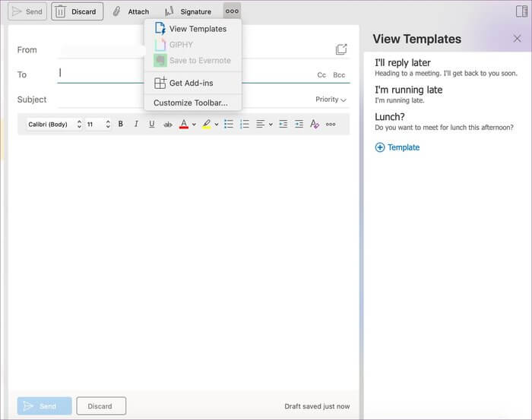This screenshot has height=420, width=532.
Task: Choose Customize Toolbar... menu item
Action: [x=190, y=103]
